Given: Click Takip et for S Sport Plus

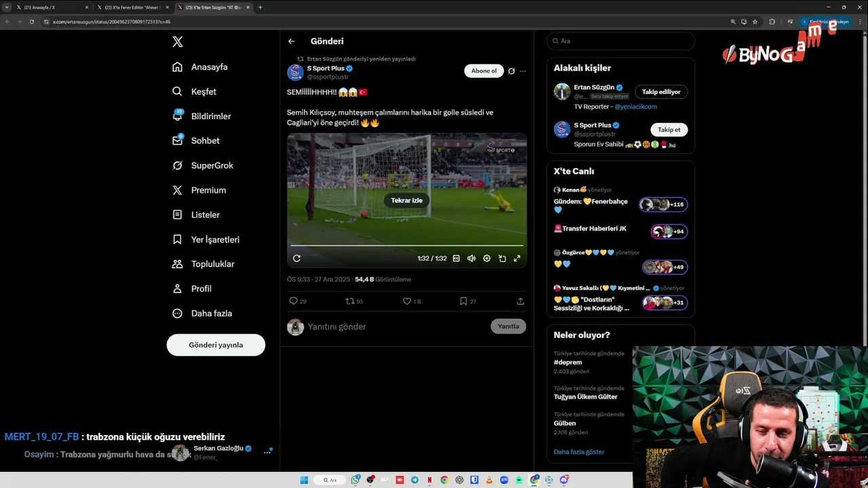Looking at the screenshot, I should (x=669, y=129).
